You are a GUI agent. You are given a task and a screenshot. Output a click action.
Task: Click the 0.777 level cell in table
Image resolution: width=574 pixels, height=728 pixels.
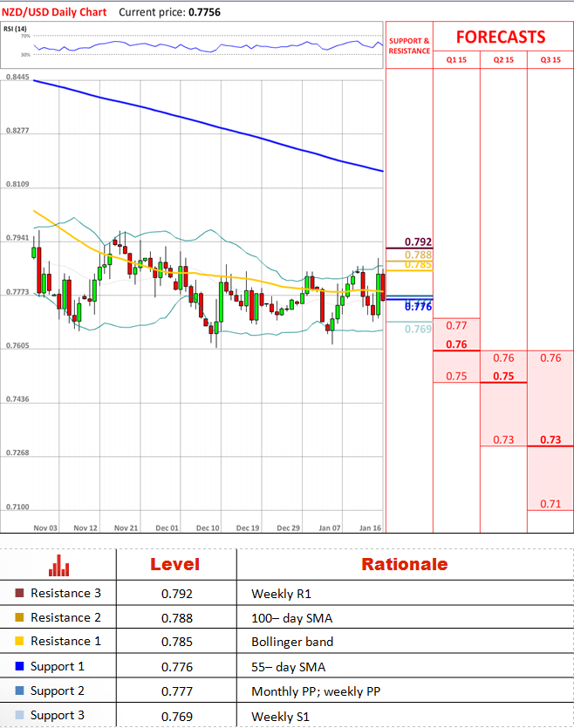click(177, 691)
